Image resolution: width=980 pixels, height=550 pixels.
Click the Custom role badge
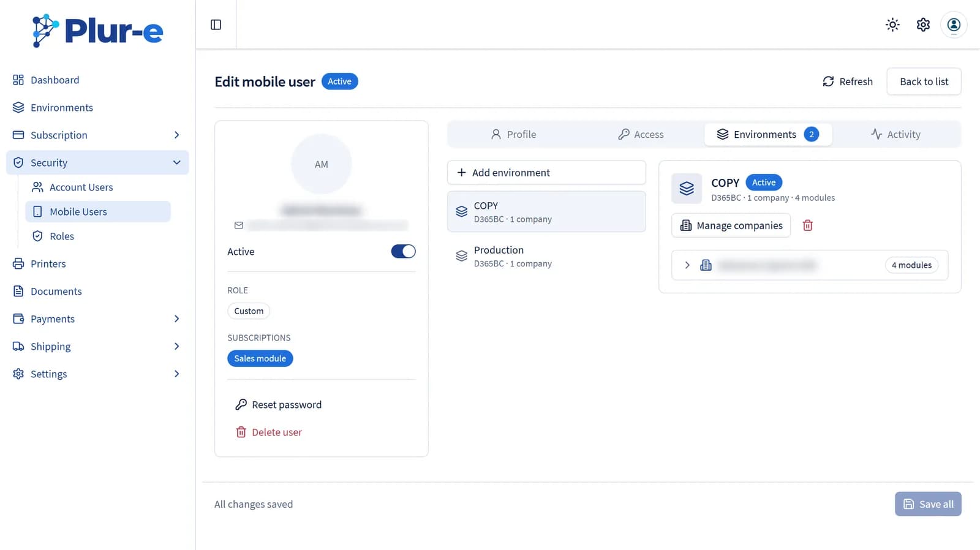point(249,311)
